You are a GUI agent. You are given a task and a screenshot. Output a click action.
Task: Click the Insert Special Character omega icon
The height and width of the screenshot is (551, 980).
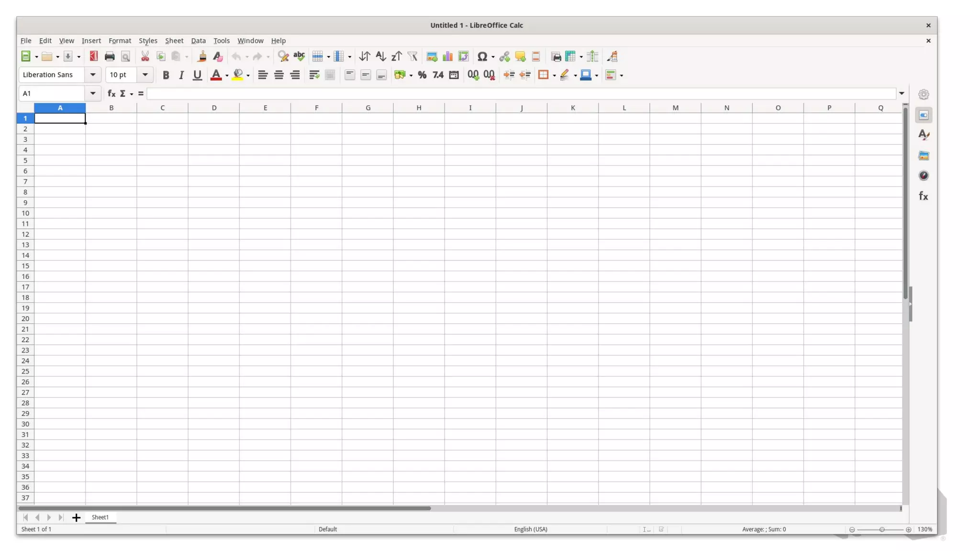[482, 56]
